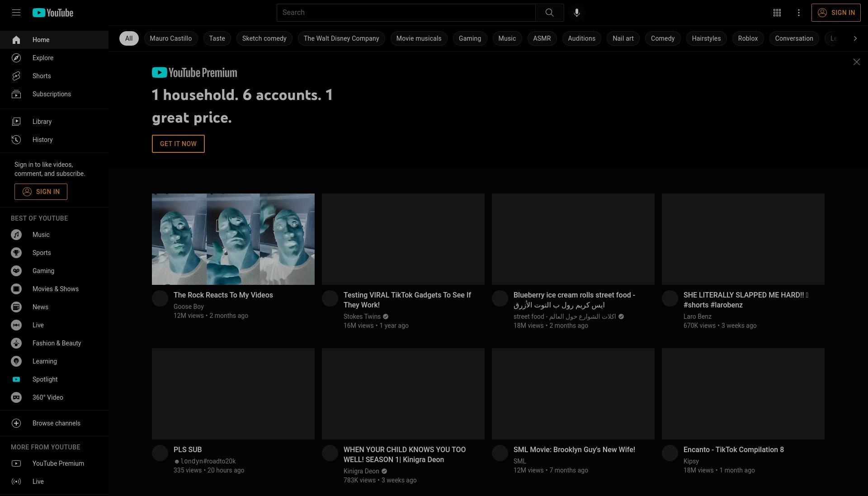Open Subscriptions via its icon
Image resolution: width=868 pixels, height=496 pixels.
coord(16,94)
